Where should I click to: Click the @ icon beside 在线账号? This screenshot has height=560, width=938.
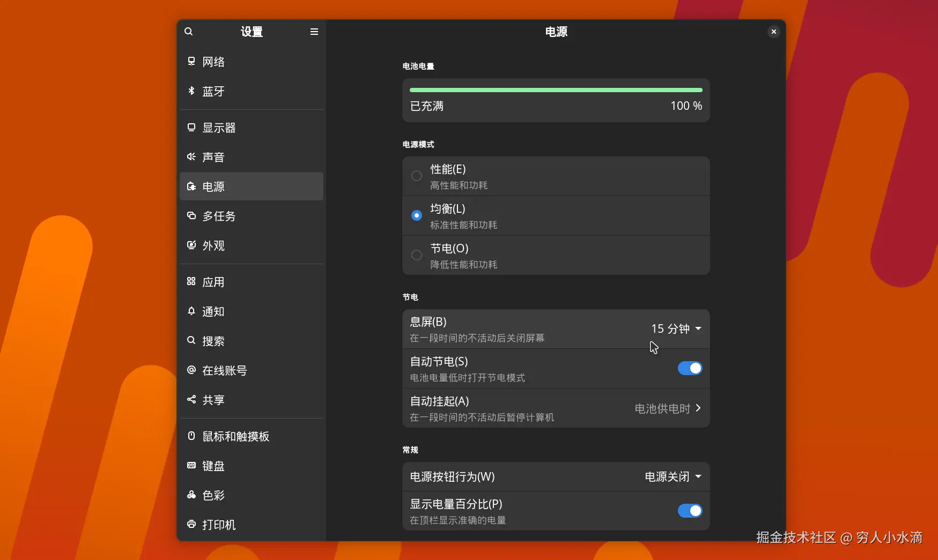(x=191, y=370)
